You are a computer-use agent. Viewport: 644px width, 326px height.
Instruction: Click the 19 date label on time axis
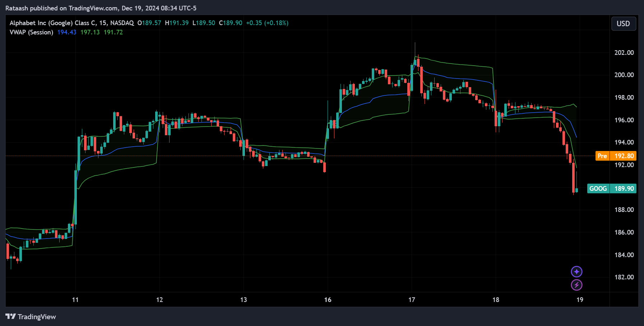(x=580, y=300)
